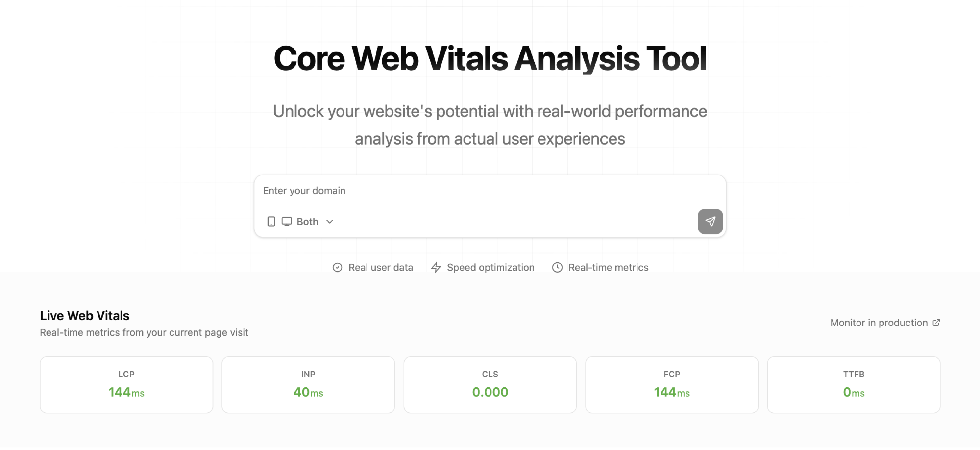Image resolution: width=980 pixels, height=450 pixels.
Task: Click the desktop monitor icon
Action: 287,222
